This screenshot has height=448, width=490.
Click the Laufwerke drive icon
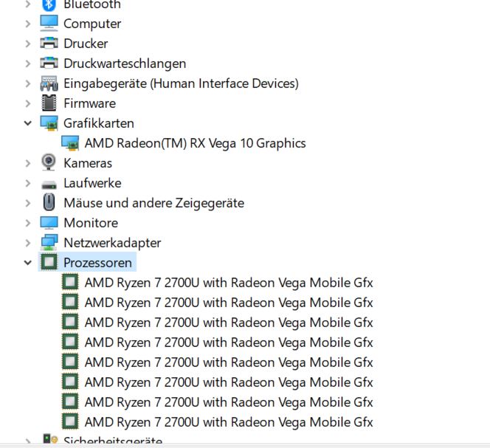[x=49, y=185]
